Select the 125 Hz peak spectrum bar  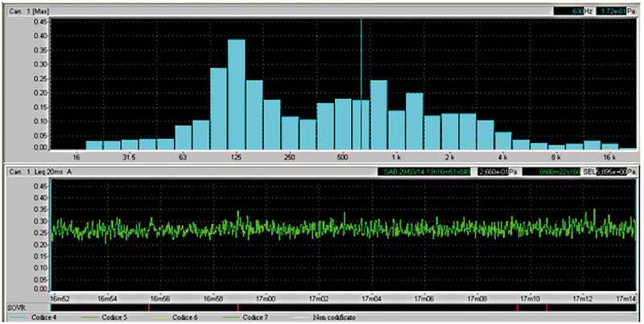coord(237,94)
